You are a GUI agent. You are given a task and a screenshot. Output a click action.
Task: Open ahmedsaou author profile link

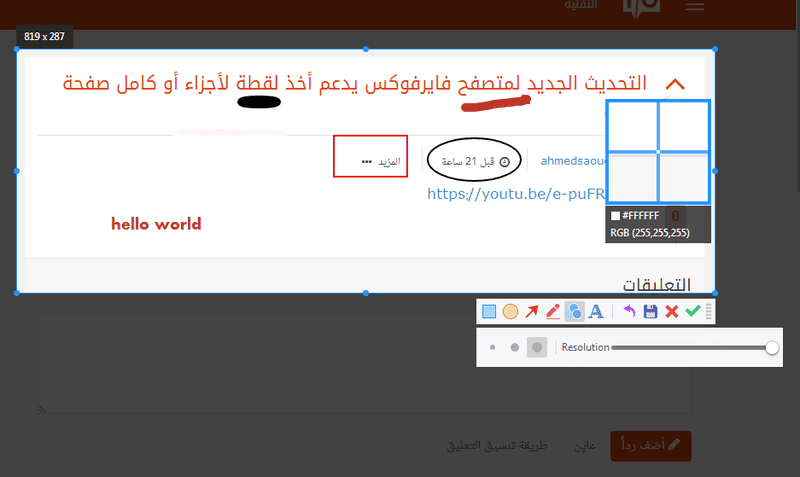coord(573,161)
